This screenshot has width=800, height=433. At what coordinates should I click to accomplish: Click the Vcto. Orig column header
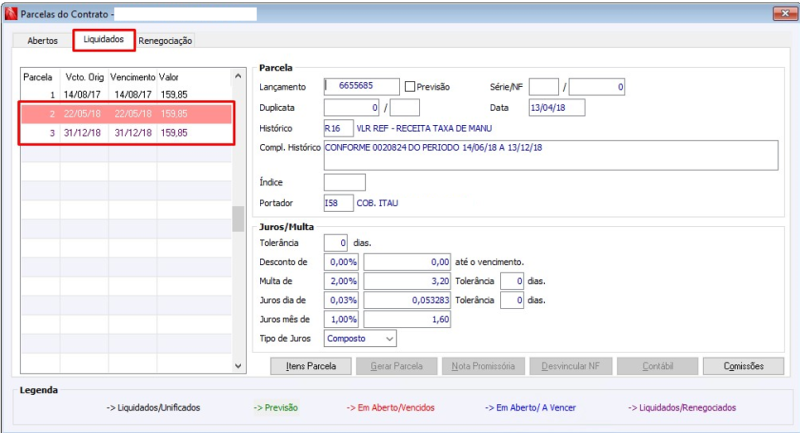click(x=84, y=77)
